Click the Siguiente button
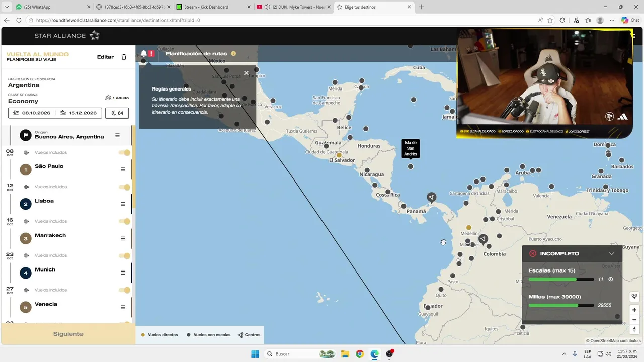This screenshot has width=644, height=362. click(68, 334)
